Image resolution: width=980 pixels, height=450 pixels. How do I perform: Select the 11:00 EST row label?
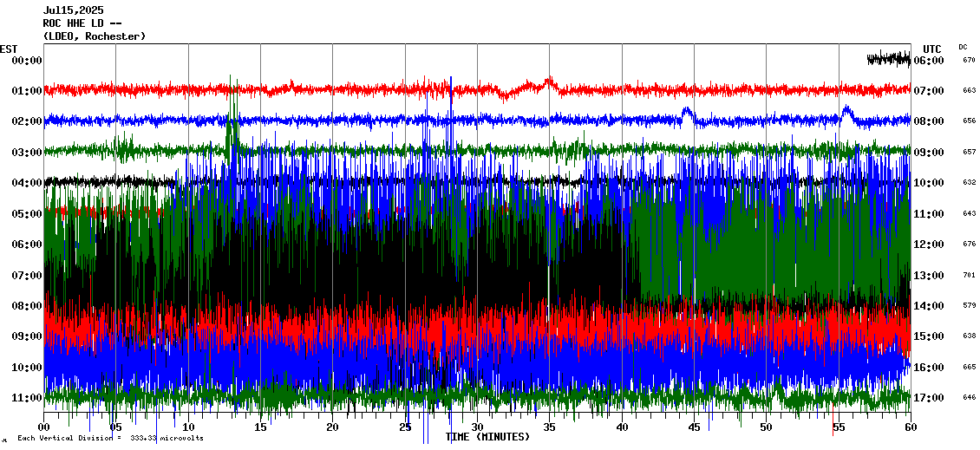[x=26, y=398]
